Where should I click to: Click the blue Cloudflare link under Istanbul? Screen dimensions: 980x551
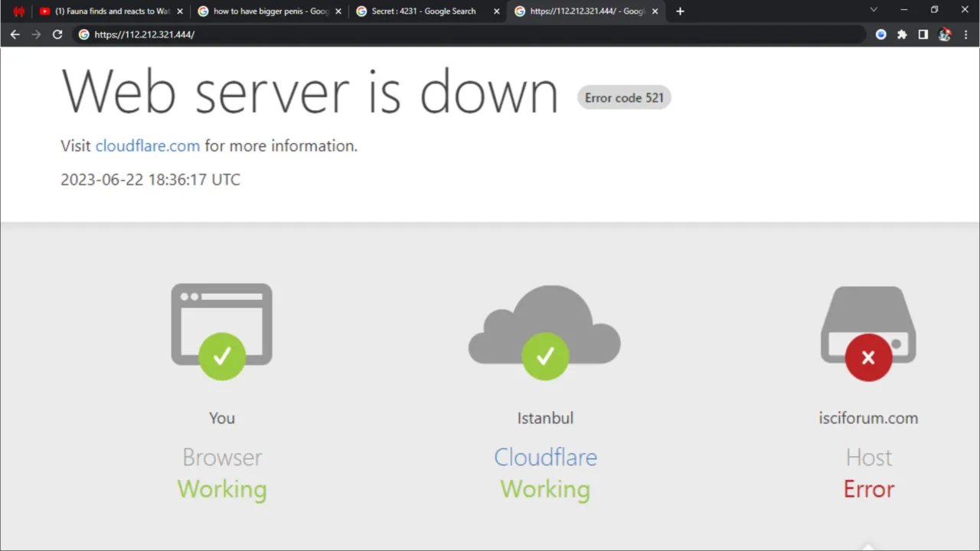(545, 457)
